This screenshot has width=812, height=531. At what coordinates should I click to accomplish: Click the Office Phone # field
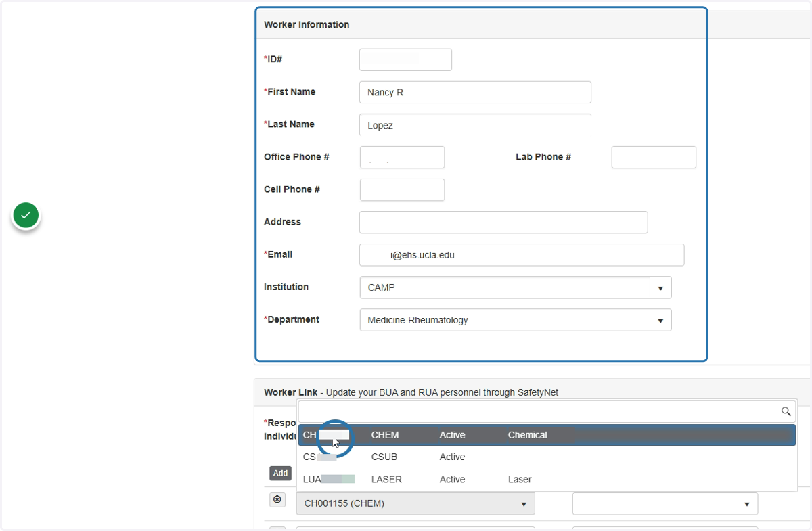coord(402,157)
